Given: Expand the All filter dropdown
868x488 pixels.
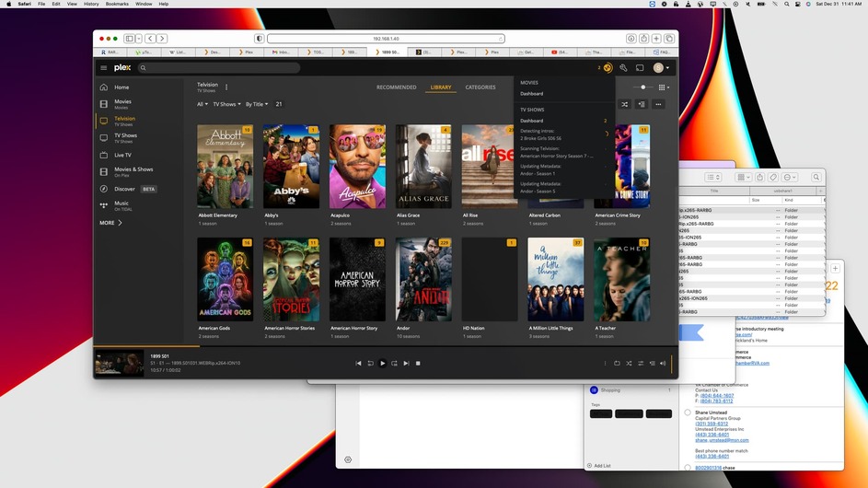Looking at the screenshot, I should click(203, 104).
